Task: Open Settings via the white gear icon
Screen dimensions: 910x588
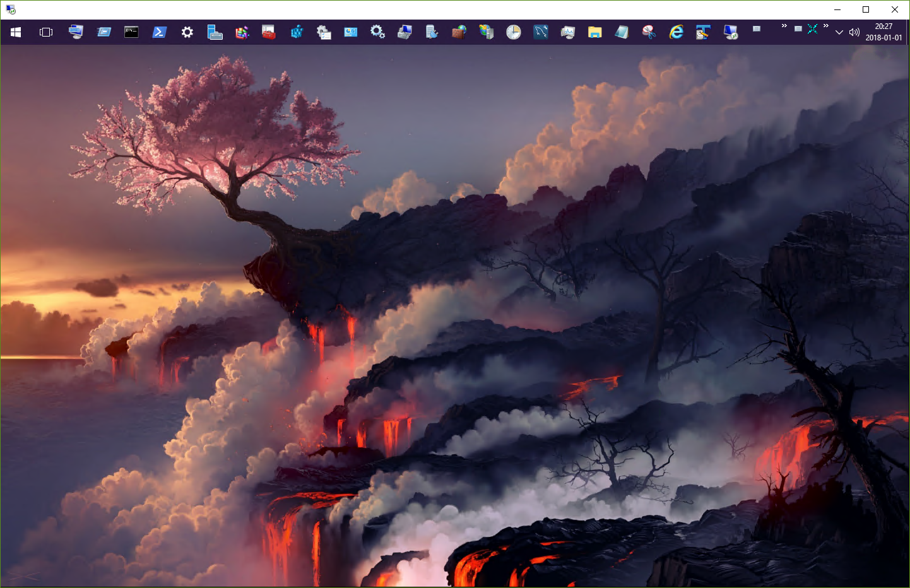Action: pos(187,32)
